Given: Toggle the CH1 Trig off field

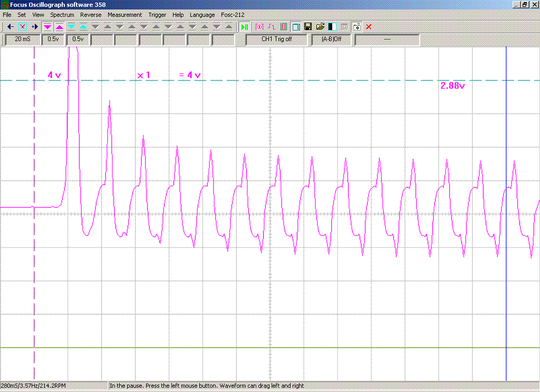Looking at the screenshot, I should [276, 39].
